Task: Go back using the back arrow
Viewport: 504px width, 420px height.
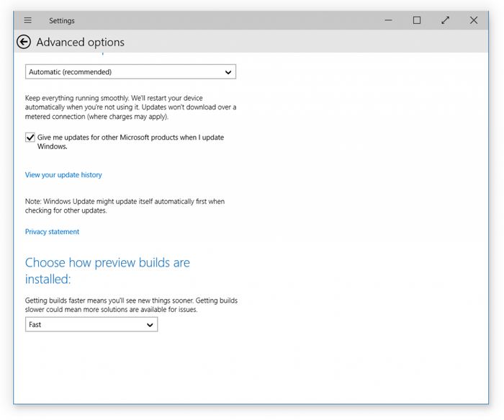Action: coord(24,42)
